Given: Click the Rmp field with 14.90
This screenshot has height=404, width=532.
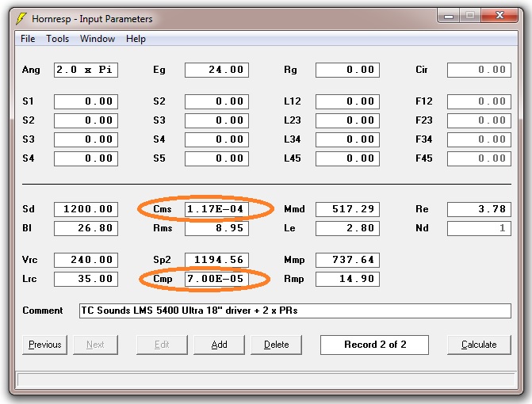Looking at the screenshot, I should 347,279.
